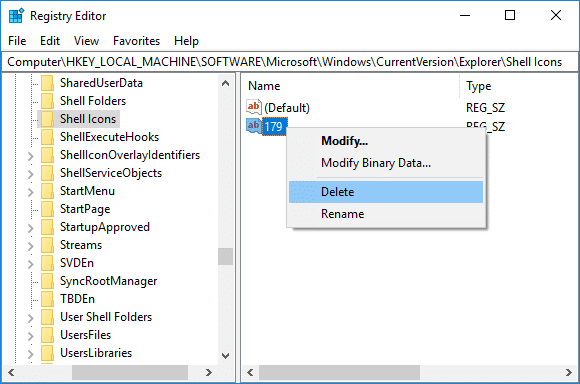580x384 pixels.
Task: Select the SyncRootManager folder icon
Action: point(47,281)
